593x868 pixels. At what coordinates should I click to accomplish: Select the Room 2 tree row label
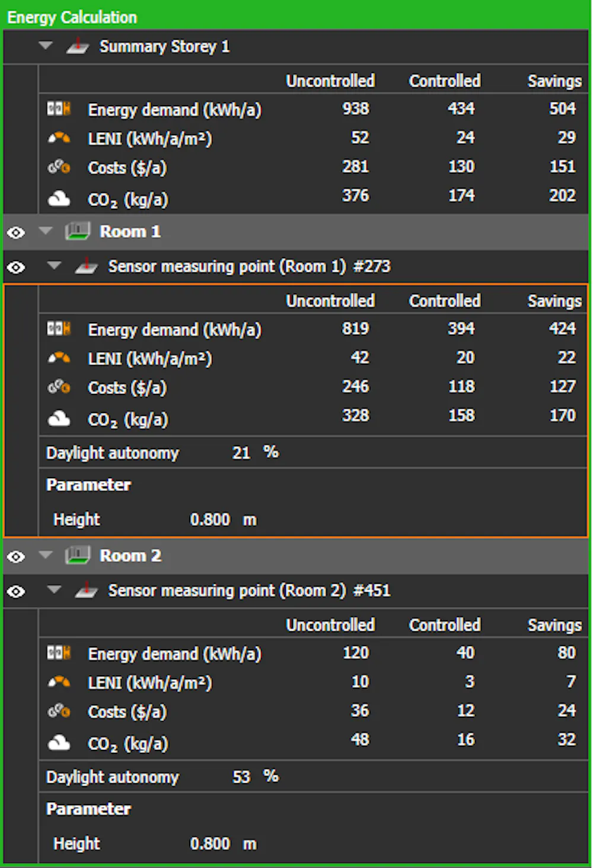tap(130, 556)
